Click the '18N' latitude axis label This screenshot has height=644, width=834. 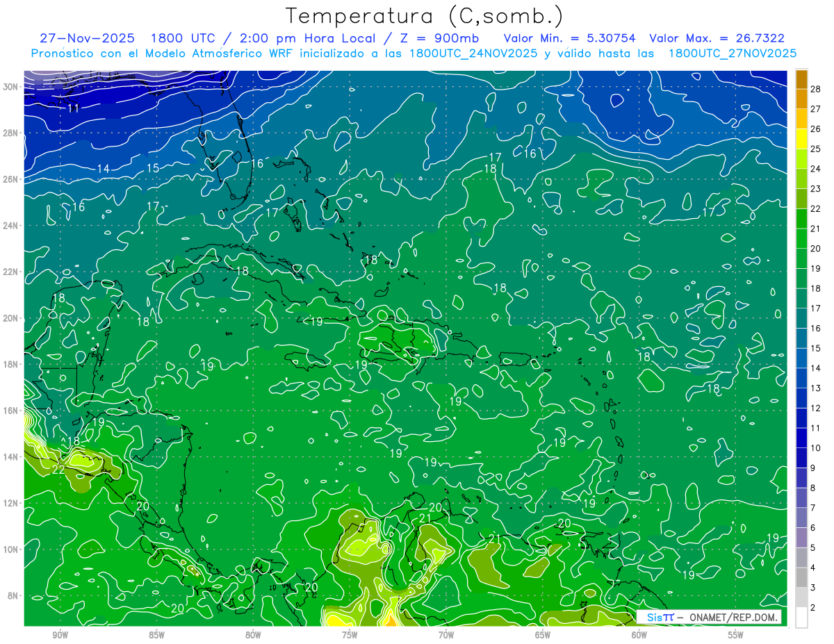[10, 365]
